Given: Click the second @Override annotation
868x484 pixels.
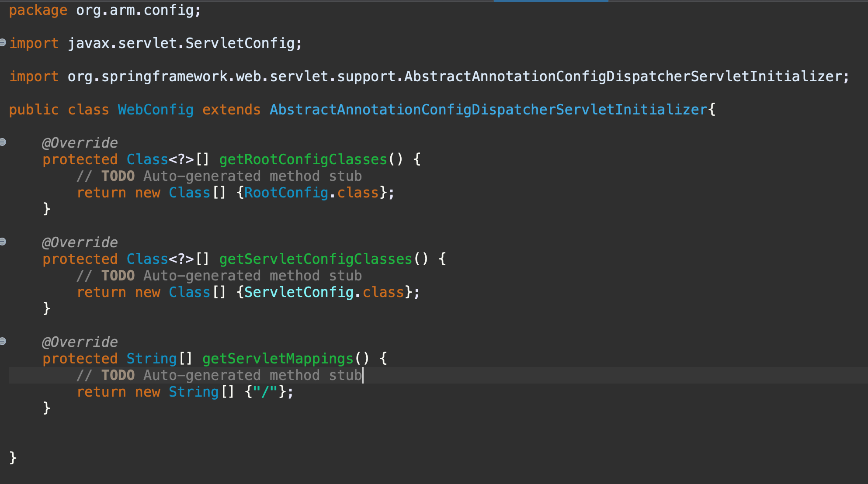Looking at the screenshot, I should click(80, 242).
